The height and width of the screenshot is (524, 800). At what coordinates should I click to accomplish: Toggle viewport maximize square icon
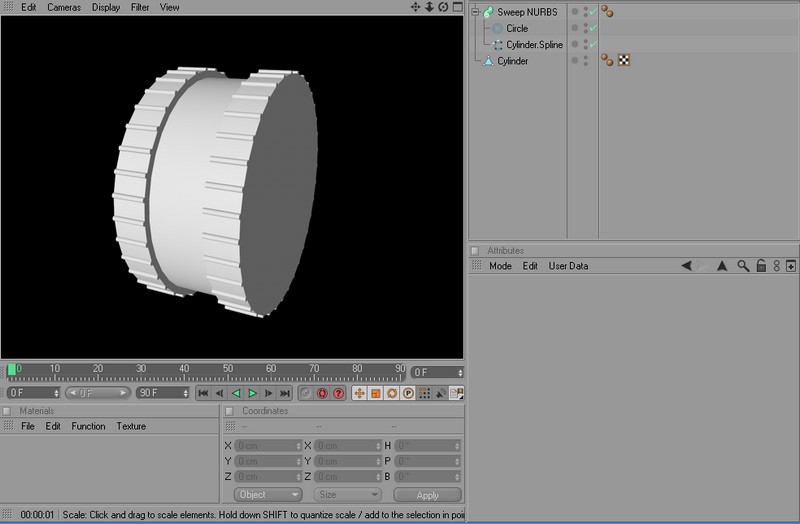pos(458,7)
